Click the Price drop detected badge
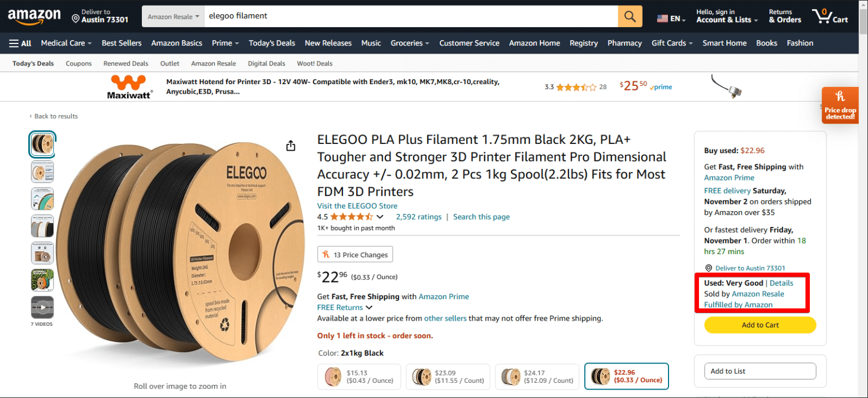The height and width of the screenshot is (398, 868). [x=840, y=105]
